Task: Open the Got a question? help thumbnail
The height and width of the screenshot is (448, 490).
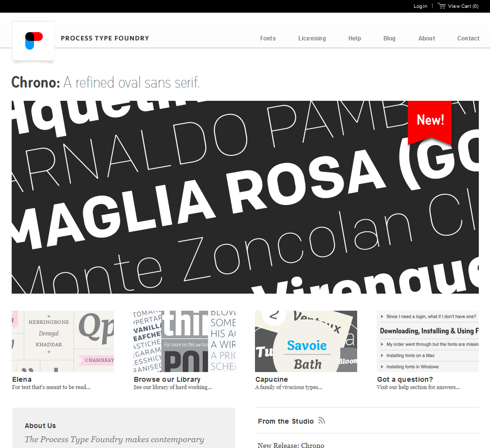Action: coord(428,341)
